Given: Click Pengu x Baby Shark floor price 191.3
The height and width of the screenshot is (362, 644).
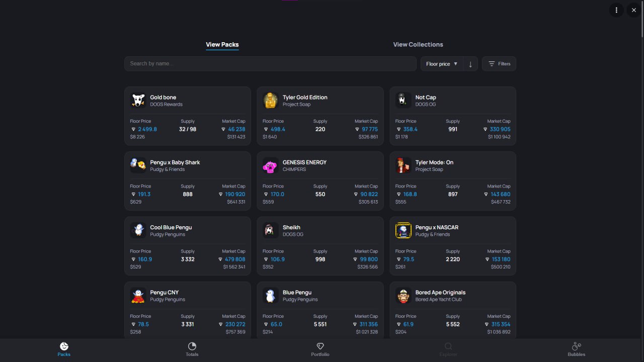Looking at the screenshot, I should 144,194.
